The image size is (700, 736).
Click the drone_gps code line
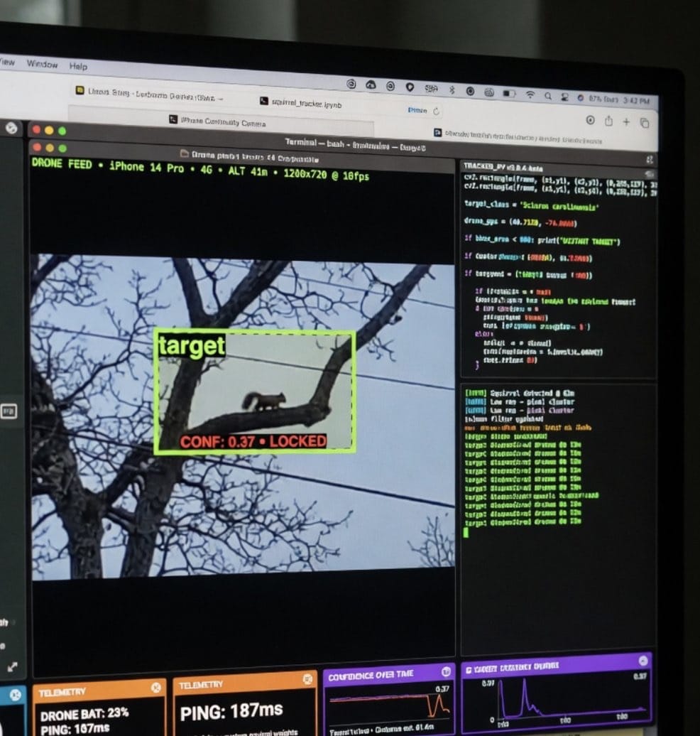(520, 222)
